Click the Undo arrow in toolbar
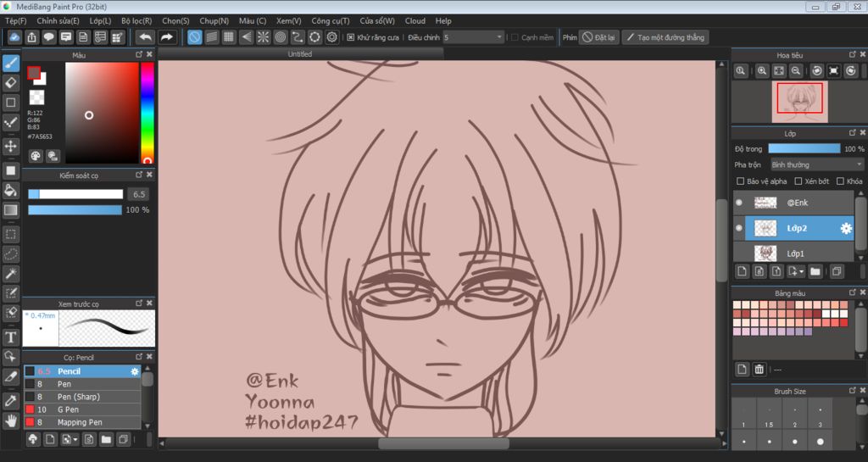The height and width of the screenshot is (462, 868). [x=145, y=37]
